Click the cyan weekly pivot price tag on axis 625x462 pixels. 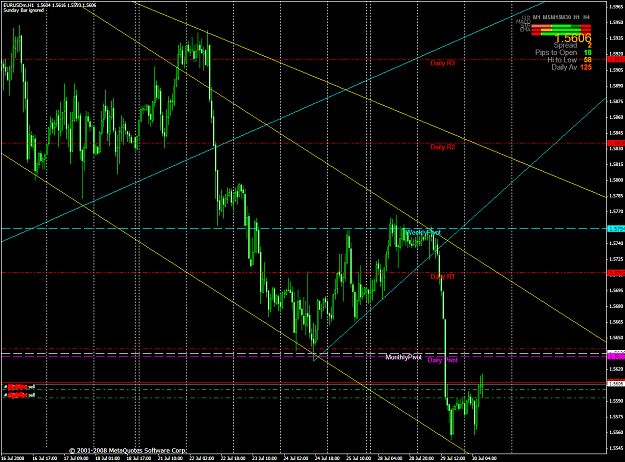(616, 229)
